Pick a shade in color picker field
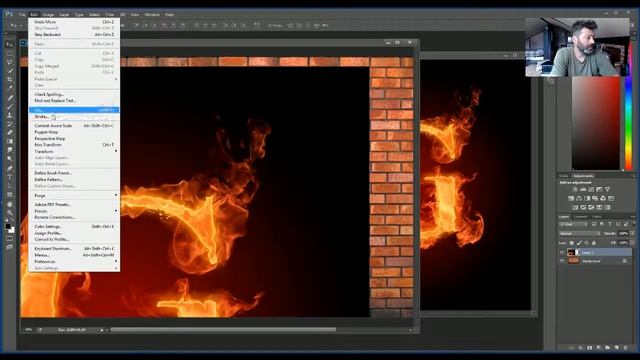The width and height of the screenshot is (640, 360). tap(596, 123)
